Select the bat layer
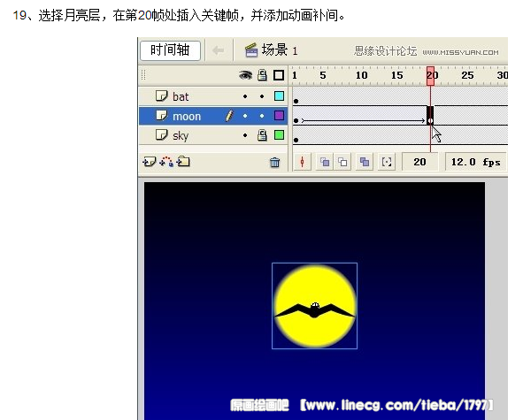Image resolution: width=523 pixels, height=420 pixels. tap(213, 96)
